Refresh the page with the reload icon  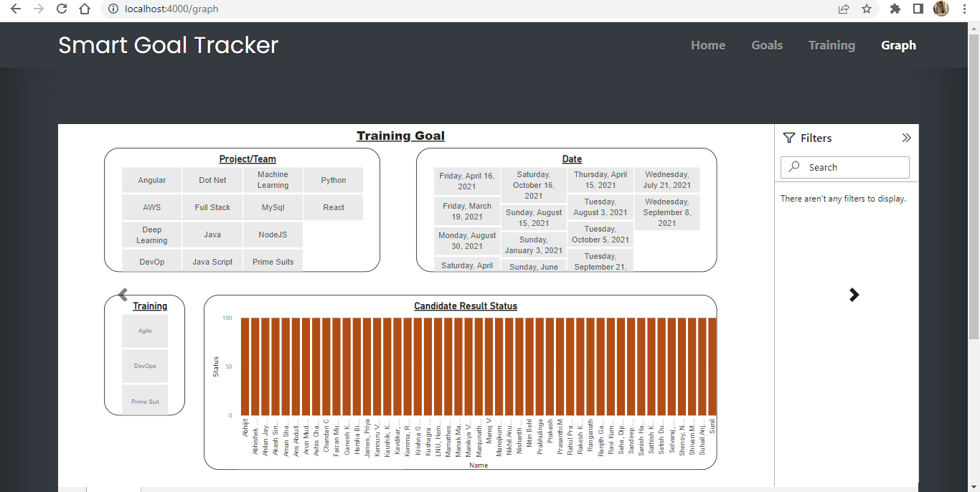click(x=61, y=9)
